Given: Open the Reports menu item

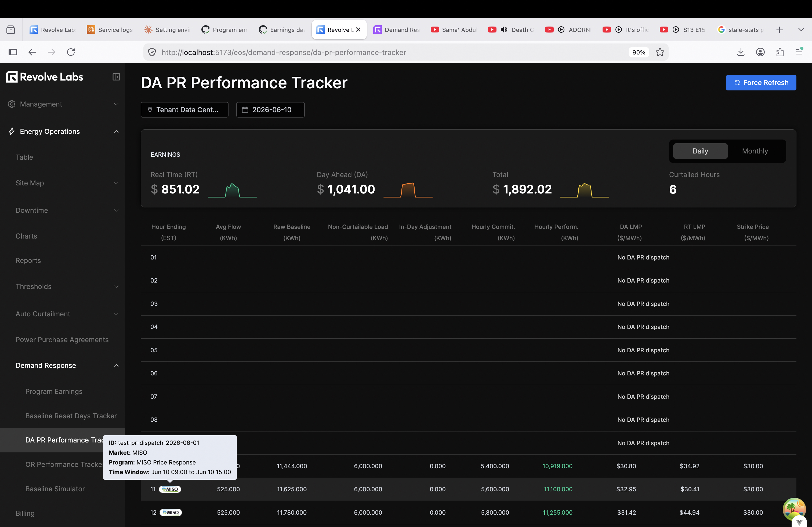Looking at the screenshot, I should [x=28, y=261].
